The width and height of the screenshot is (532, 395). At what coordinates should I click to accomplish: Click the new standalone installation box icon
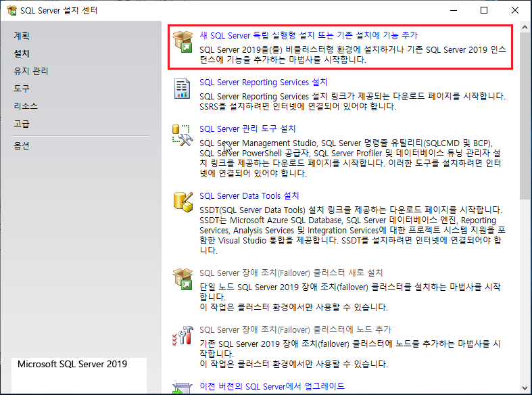[183, 41]
